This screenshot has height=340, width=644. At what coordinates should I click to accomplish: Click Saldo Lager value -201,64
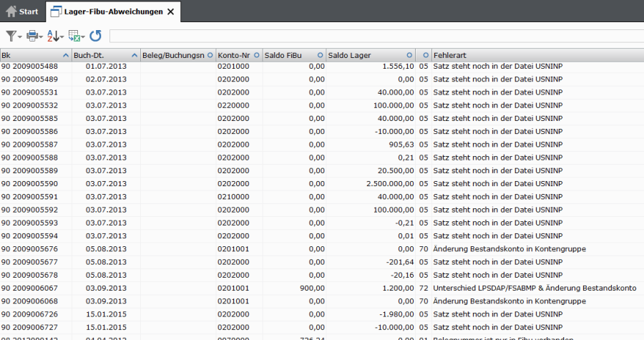pos(400,262)
